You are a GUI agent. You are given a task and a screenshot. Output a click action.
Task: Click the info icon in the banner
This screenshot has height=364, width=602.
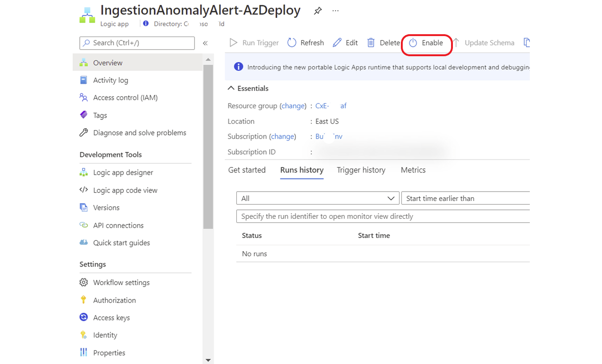[x=239, y=67]
